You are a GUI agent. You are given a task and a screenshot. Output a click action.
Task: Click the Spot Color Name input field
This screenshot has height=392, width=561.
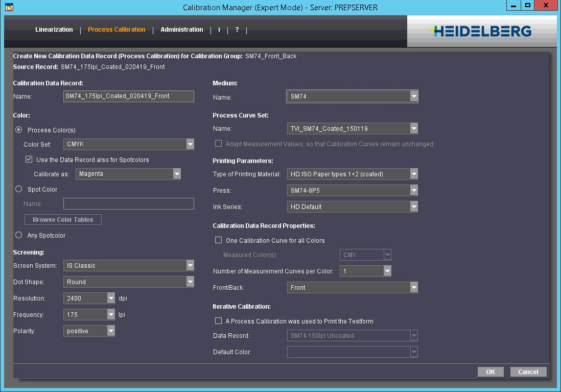pos(129,204)
